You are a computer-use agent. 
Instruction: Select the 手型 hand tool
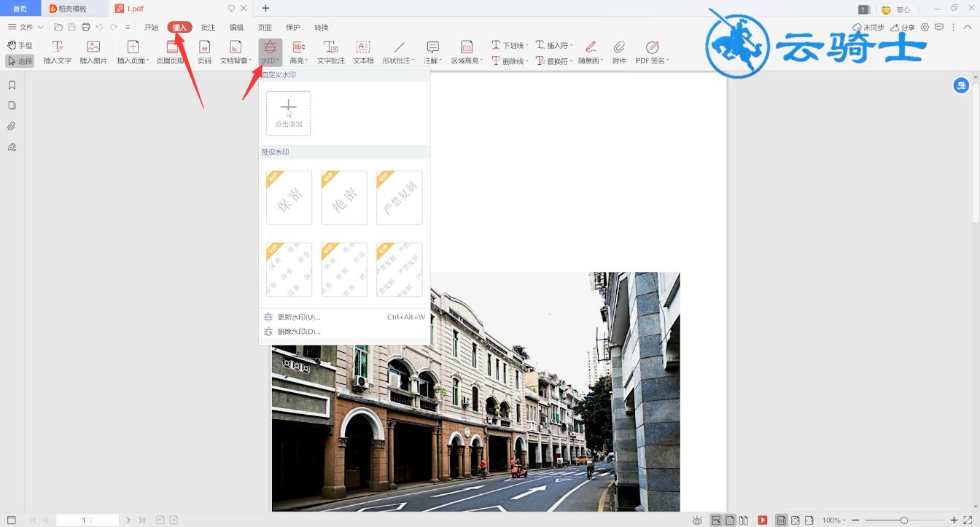[x=20, y=45]
